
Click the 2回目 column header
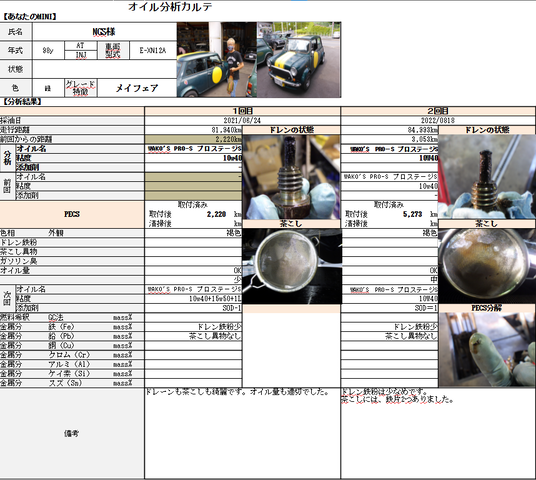tap(438, 111)
